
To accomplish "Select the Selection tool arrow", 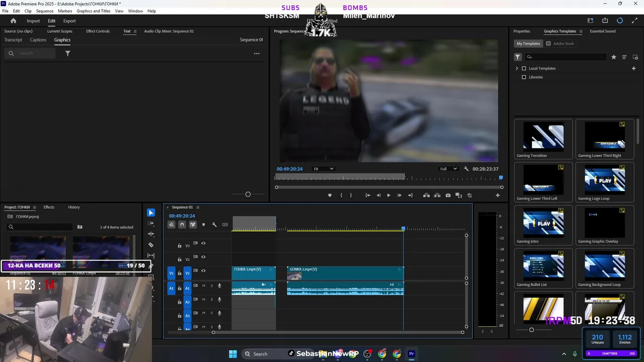I will point(151,213).
